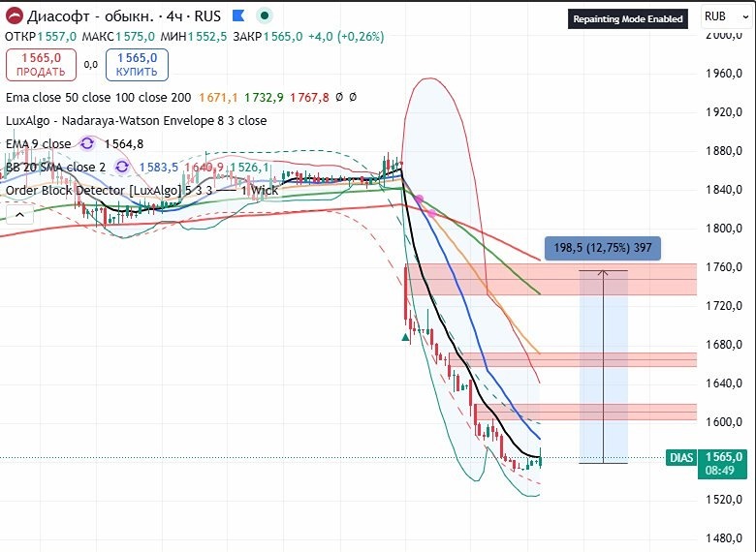Image resolution: width=756 pixels, height=552 pixels.
Task: Select the Order Block Detector indicator label
Action: [142, 190]
